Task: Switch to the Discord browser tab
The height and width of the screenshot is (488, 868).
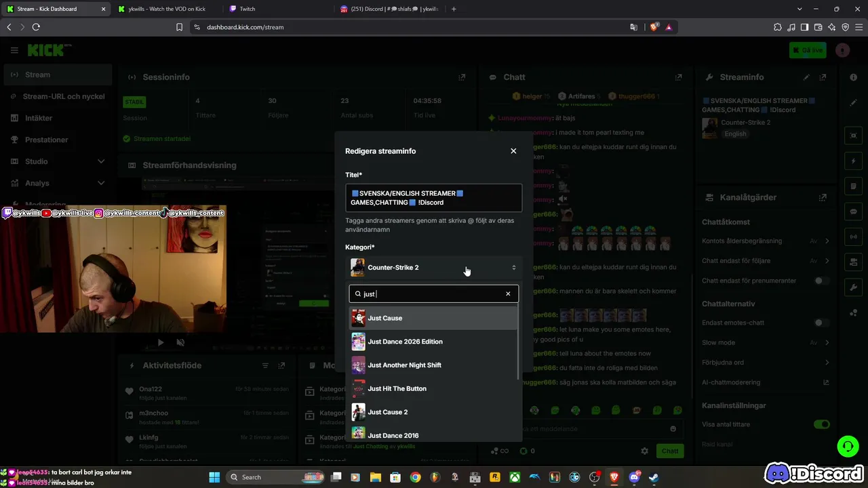Action: [390, 9]
